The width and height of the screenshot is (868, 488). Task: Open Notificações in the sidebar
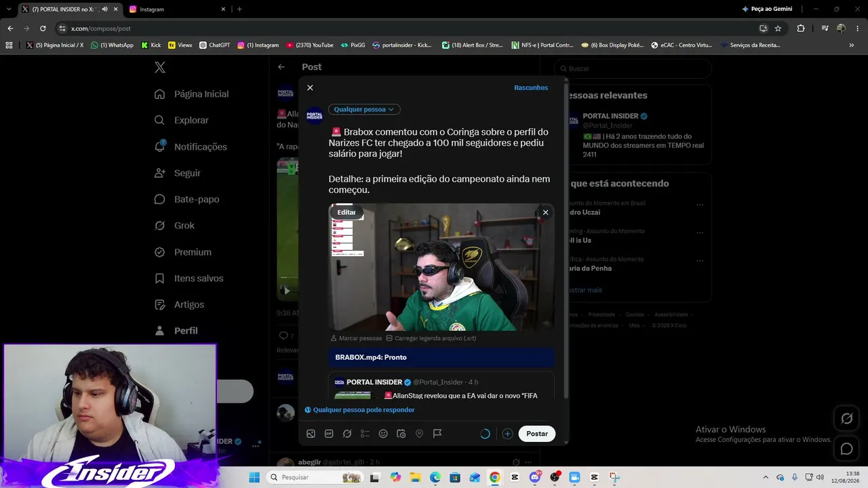191,147
